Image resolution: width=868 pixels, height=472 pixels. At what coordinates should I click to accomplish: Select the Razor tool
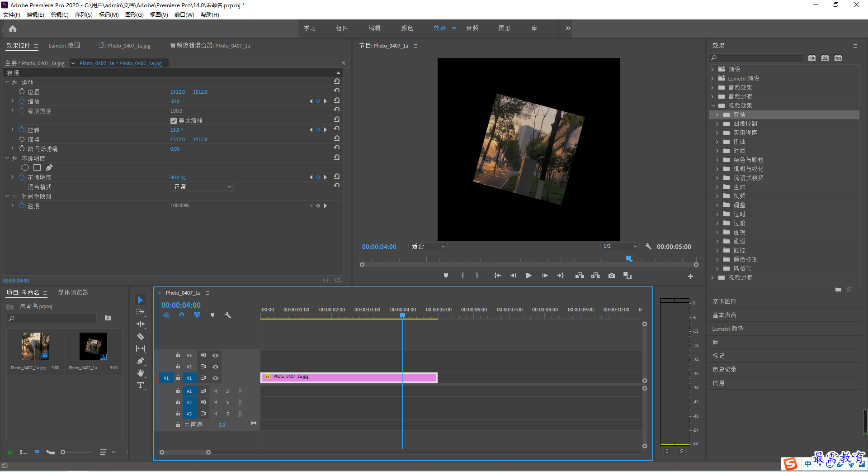pyautogui.click(x=141, y=336)
